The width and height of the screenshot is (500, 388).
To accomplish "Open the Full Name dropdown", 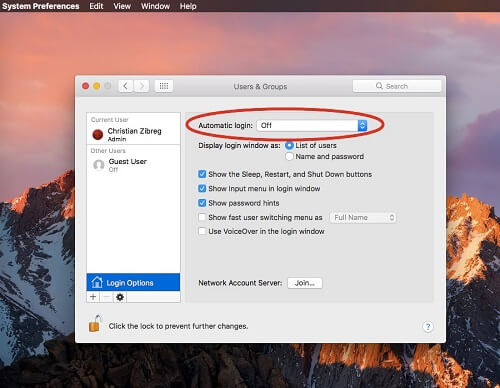I will (363, 217).
